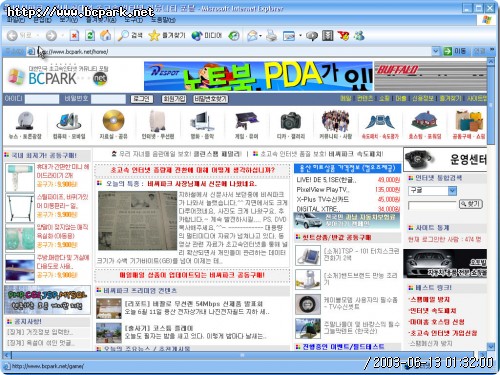Image resolution: width=500 pixels, height=375 pixels.
Task: Show History with the clock icon
Action: pos(234,35)
